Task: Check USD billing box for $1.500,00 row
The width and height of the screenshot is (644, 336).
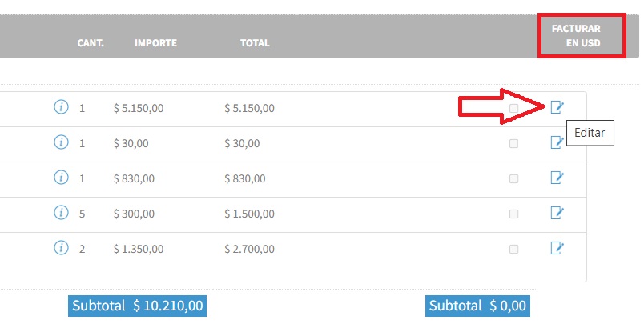Action: (513, 214)
